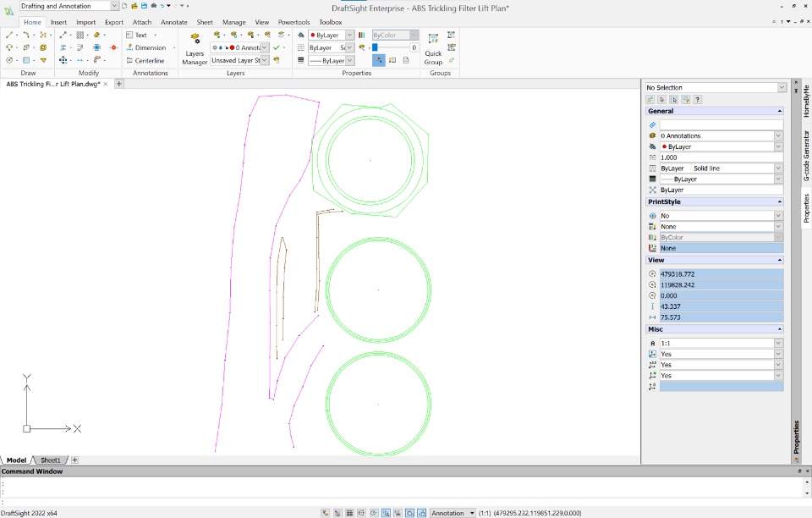Viewport: 812px width, 518px height.
Task: Select the Centerline tool
Action: 149,61
